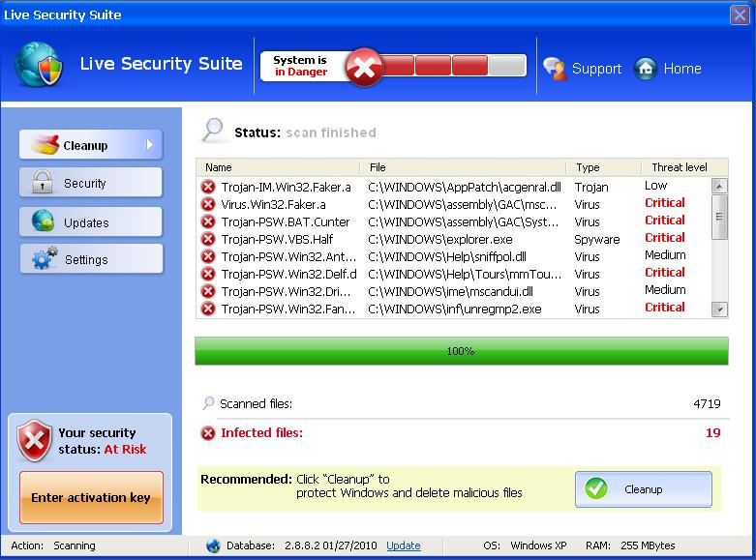Click the scanned files count 4719
The height and width of the screenshot is (560, 756).
[707, 404]
